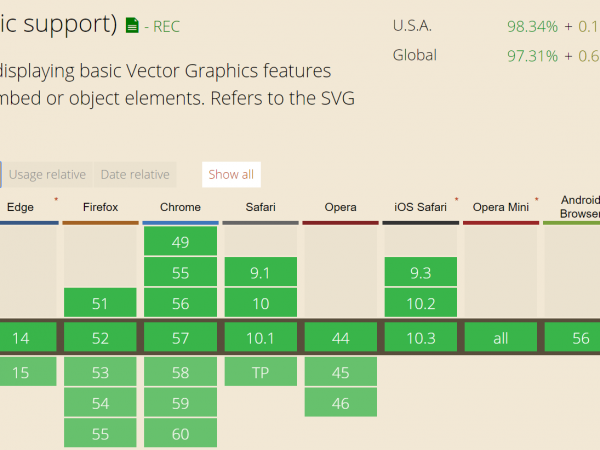Select the Opera 46 version cell
The height and width of the screenshot is (450, 600).
click(x=340, y=403)
